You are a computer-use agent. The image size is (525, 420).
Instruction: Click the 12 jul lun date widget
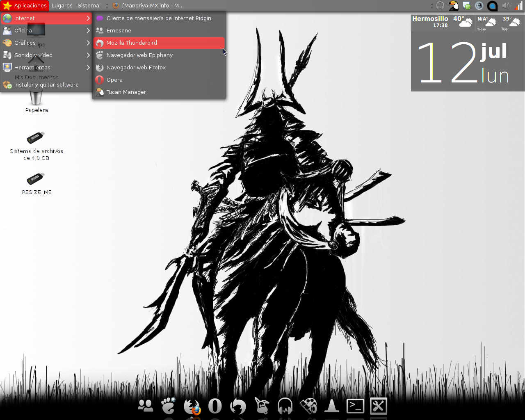click(468, 62)
